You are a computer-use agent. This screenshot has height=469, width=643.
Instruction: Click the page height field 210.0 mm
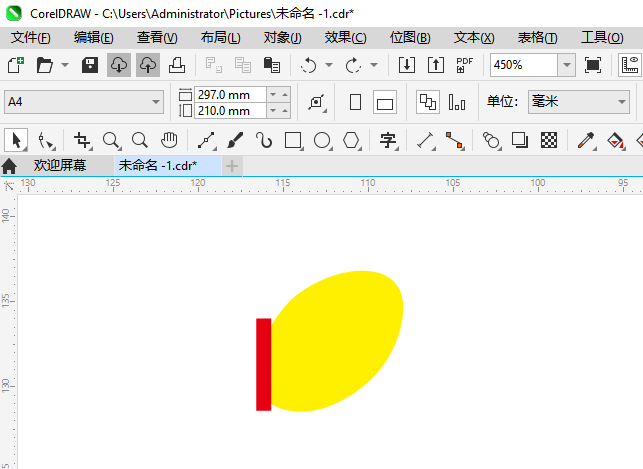pyautogui.click(x=230, y=111)
